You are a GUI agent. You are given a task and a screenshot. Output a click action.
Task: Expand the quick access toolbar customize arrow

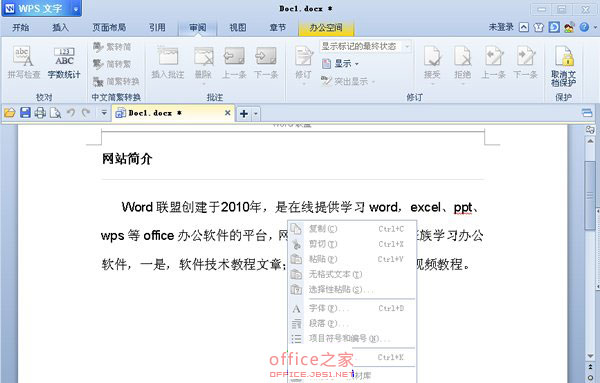click(104, 113)
